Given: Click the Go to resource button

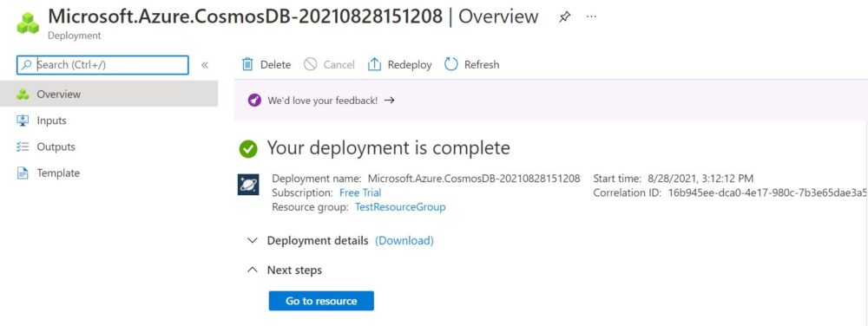Looking at the screenshot, I should (x=322, y=301).
